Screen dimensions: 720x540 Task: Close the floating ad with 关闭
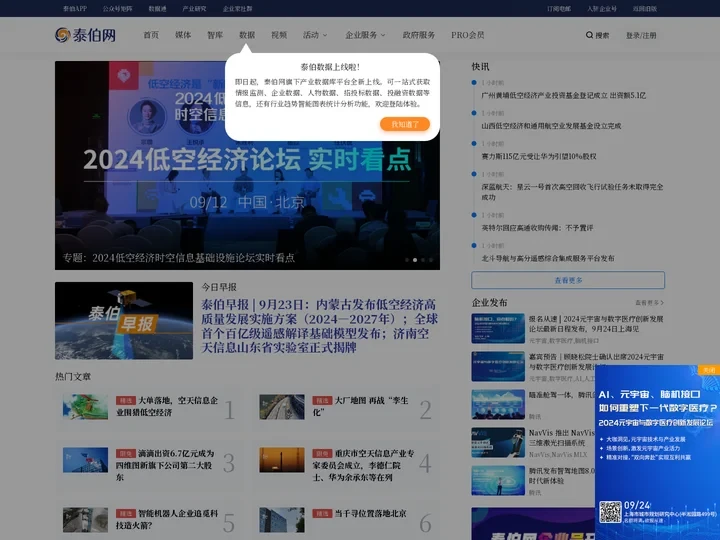[x=709, y=370]
